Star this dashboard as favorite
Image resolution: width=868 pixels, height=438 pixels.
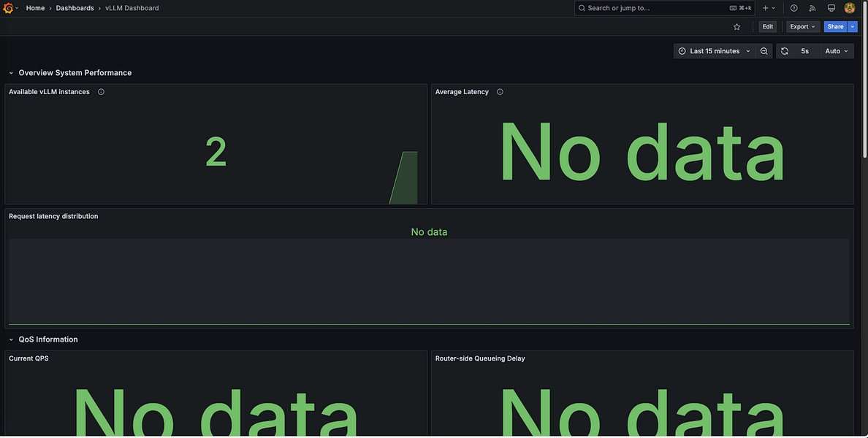click(736, 26)
